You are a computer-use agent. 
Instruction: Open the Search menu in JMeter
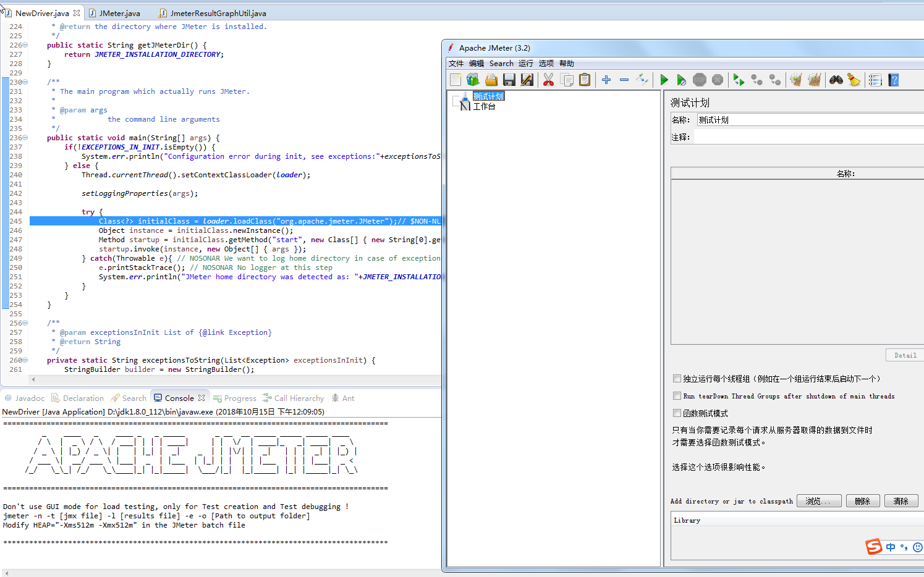point(501,64)
